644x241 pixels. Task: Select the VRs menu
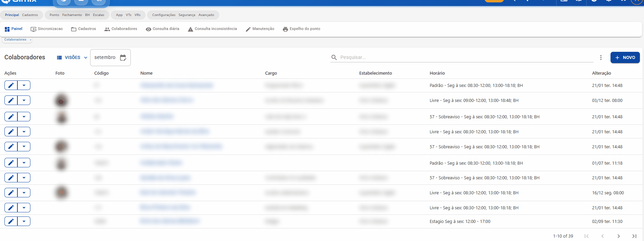coord(138,15)
